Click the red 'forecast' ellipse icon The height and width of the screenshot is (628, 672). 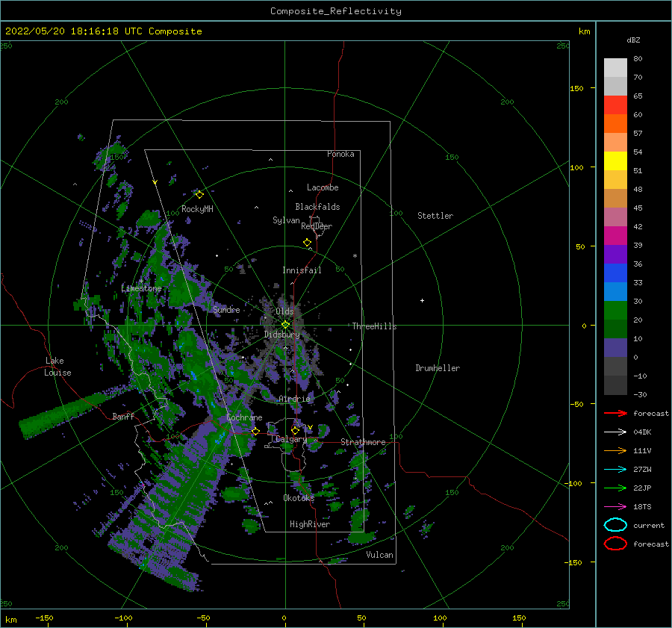pos(615,544)
